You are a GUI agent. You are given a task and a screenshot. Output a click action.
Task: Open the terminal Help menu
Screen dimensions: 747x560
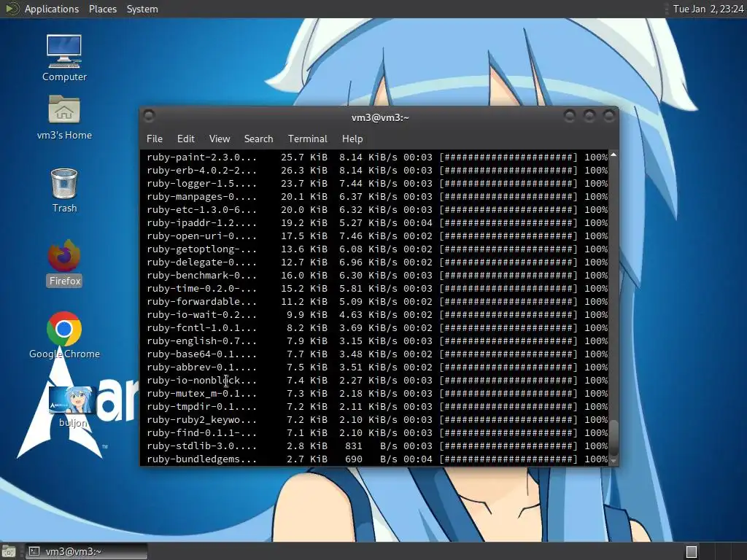(x=352, y=139)
